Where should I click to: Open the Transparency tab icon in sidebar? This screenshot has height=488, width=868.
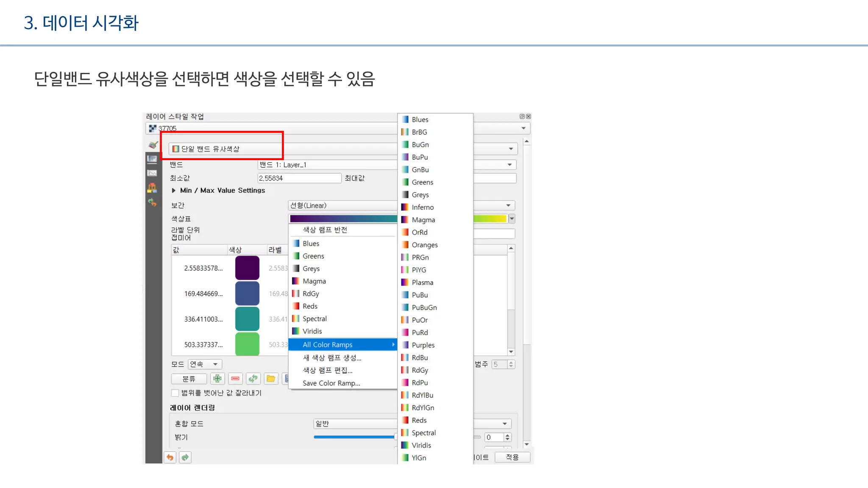[x=152, y=159]
